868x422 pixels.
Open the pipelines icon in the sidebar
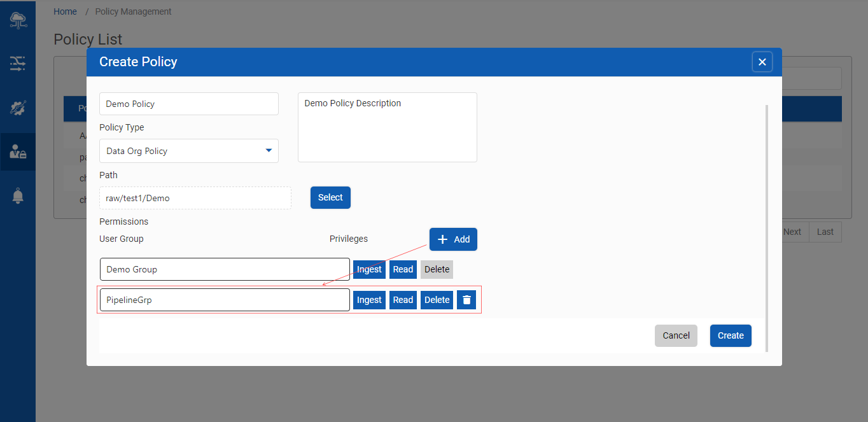[x=18, y=63]
